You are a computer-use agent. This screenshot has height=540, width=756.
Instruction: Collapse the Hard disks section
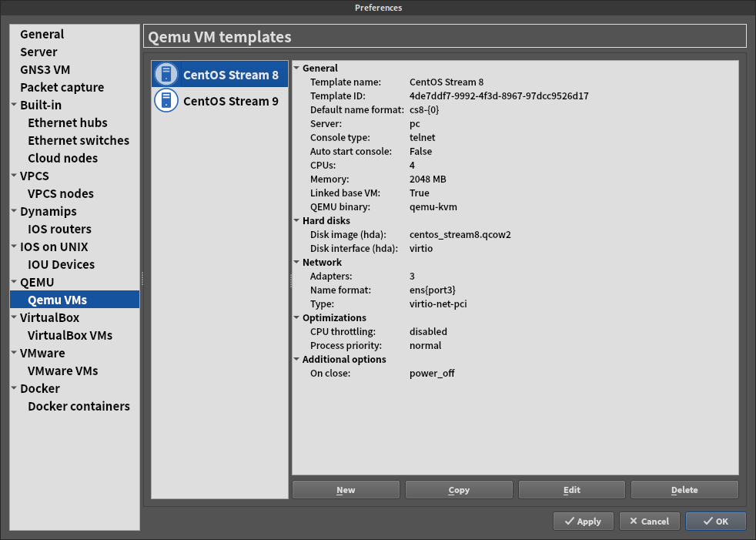pos(296,220)
